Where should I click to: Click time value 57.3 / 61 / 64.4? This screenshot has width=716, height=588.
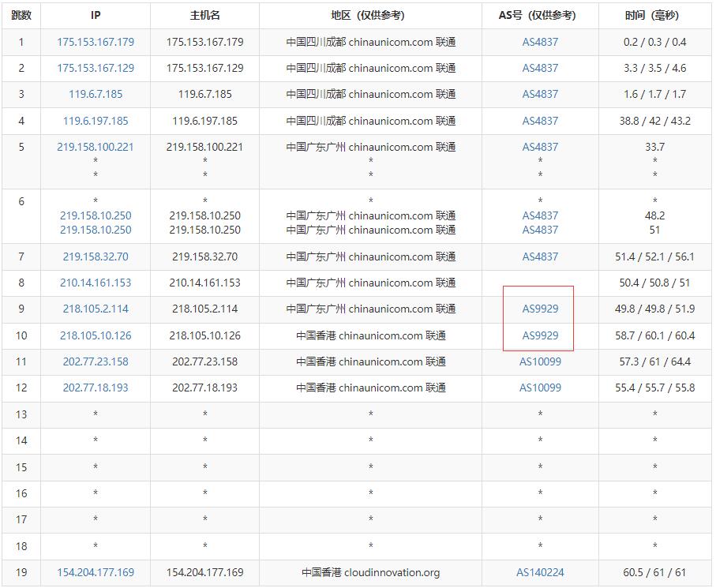pyautogui.click(x=654, y=361)
